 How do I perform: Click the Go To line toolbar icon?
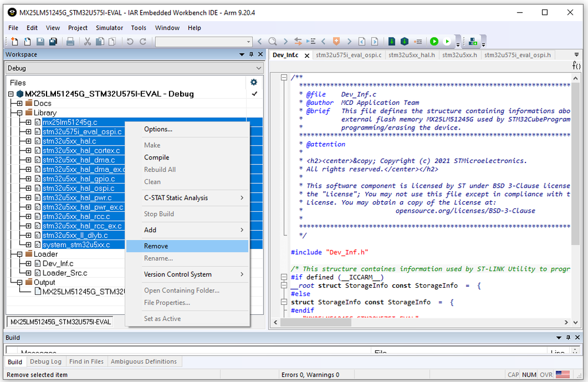(311, 41)
